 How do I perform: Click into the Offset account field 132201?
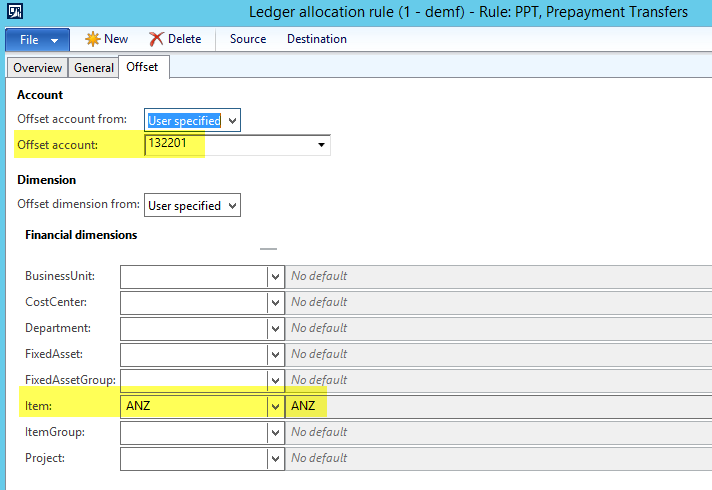[230, 146]
